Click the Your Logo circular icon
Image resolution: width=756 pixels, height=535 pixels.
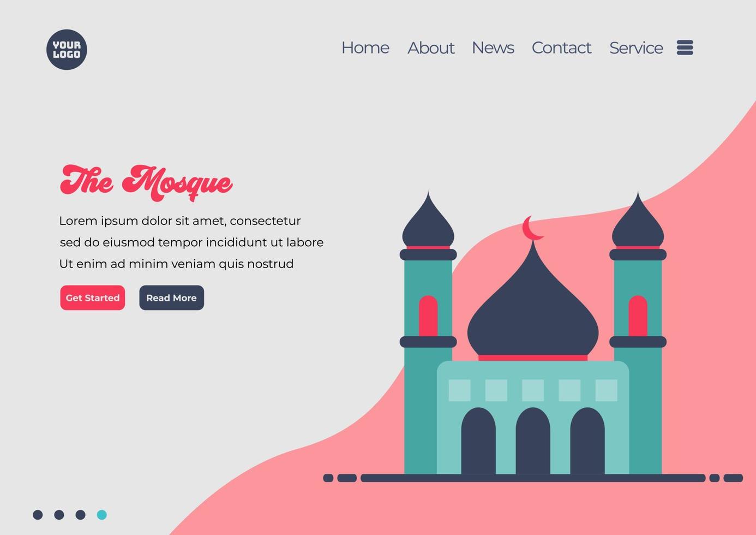pos(67,49)
